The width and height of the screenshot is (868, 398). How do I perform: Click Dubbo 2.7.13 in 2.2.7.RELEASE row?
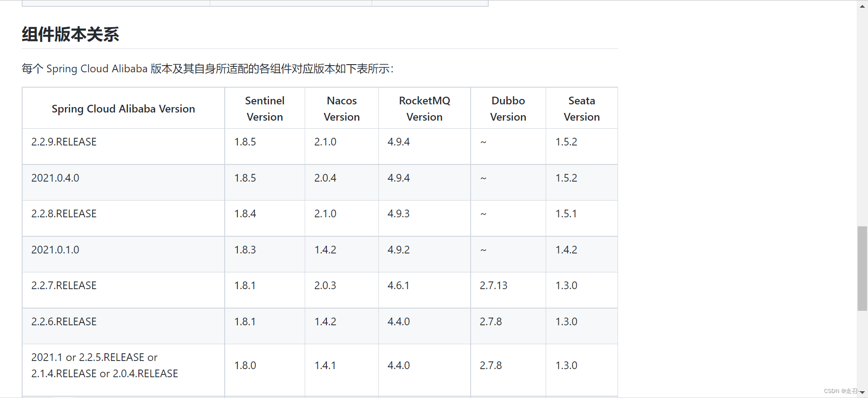tap(494, 286)
